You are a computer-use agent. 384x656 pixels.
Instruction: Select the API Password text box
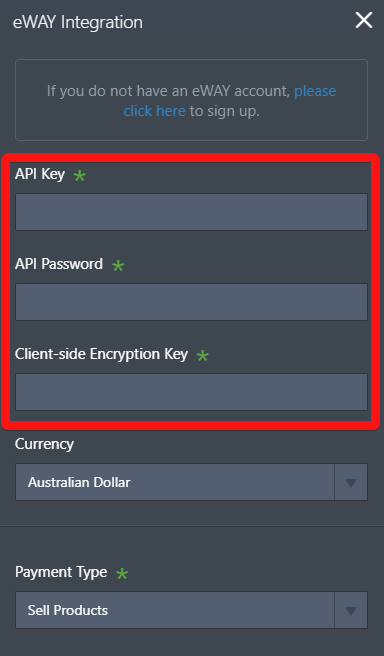(192, 302)
